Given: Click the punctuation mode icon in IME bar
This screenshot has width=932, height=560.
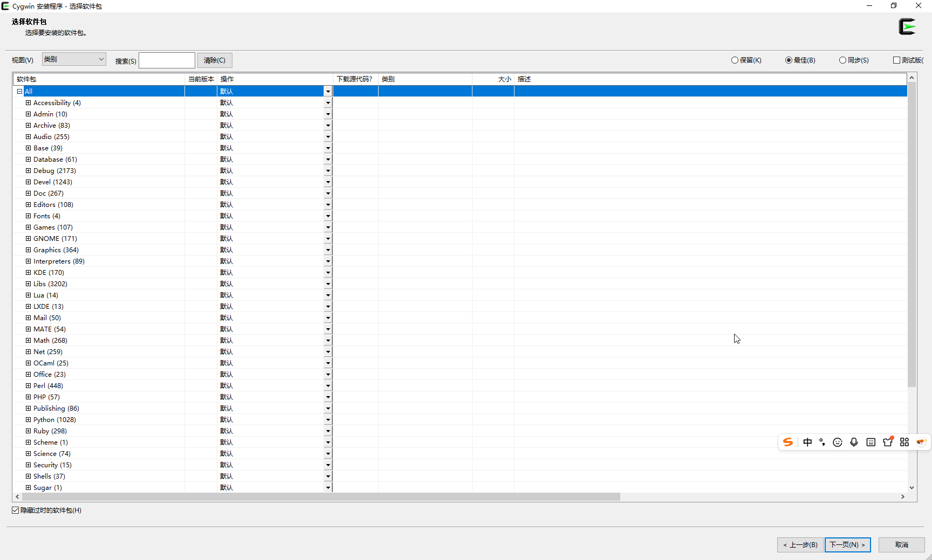Looking at the screenshot, I should pyautogui.click(x=822, y=442).
